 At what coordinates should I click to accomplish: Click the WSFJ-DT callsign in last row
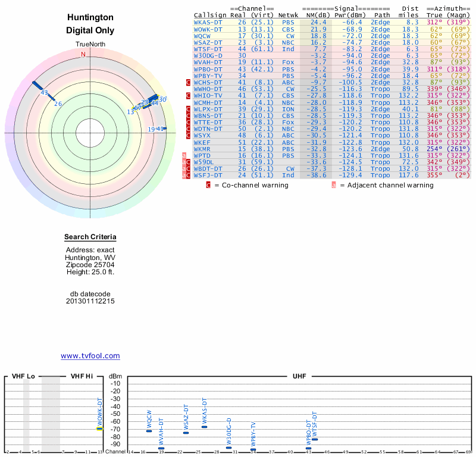208,175
